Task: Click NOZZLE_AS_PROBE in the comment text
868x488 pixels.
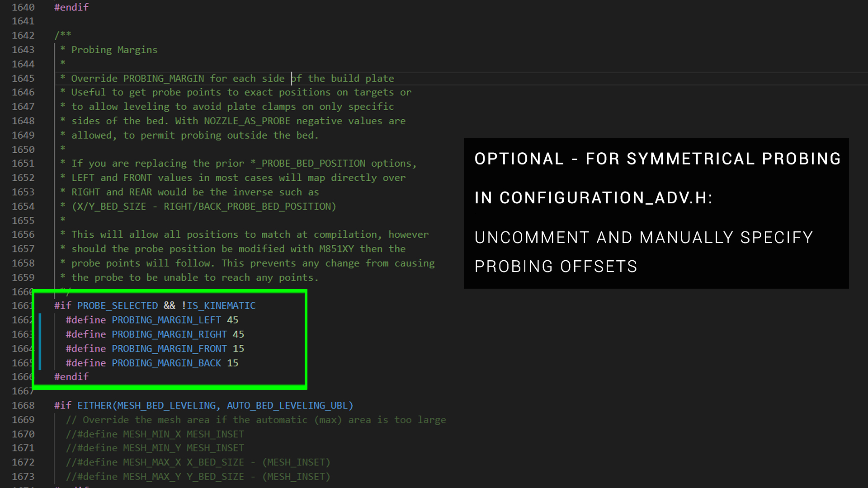Action: pyautogui.click(x=246, y=121)
